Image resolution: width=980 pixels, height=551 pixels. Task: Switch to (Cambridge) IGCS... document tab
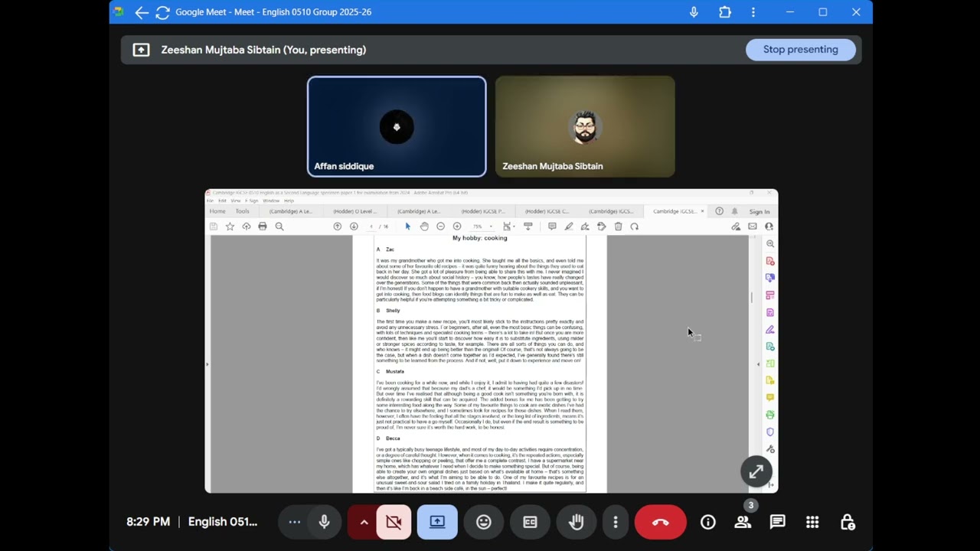pyautogui.click(x=611, y=211)
